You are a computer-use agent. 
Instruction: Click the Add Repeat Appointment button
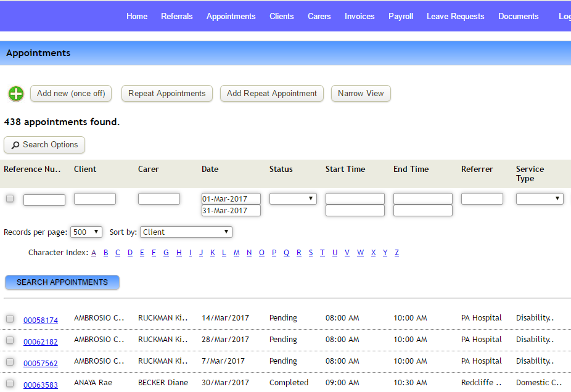271,94
